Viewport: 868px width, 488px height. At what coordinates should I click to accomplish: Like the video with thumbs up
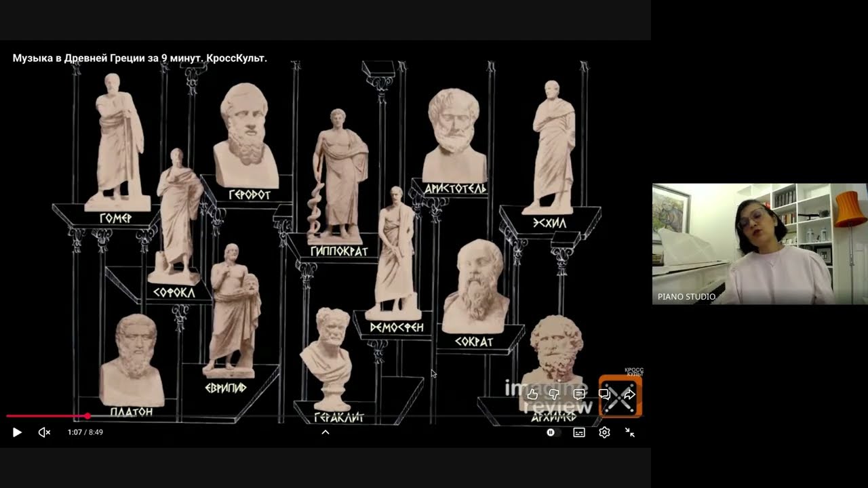pos(532,394)
